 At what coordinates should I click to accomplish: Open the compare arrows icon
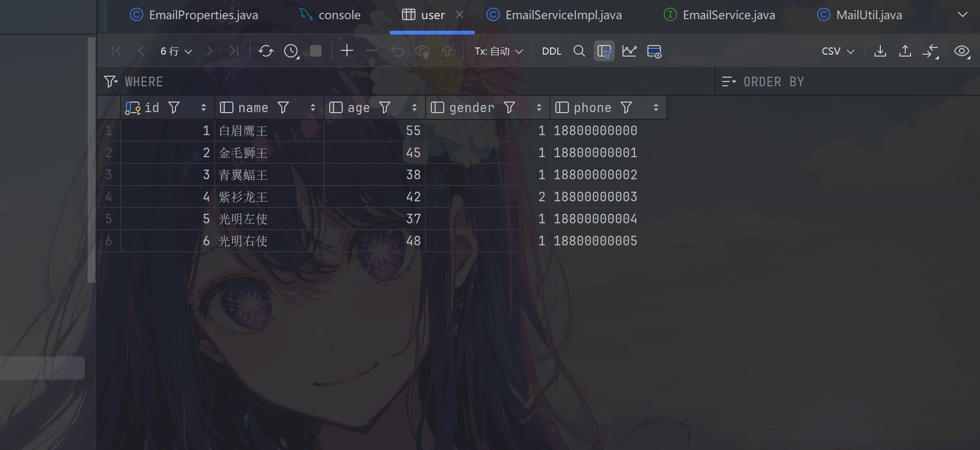931,51
